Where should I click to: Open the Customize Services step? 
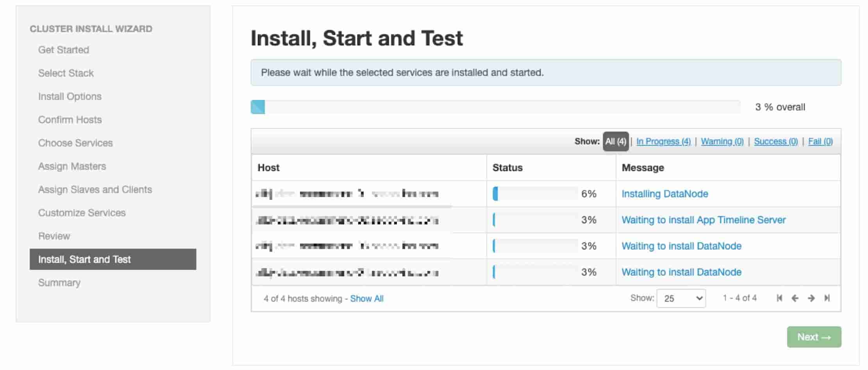(x=82, y=213)
